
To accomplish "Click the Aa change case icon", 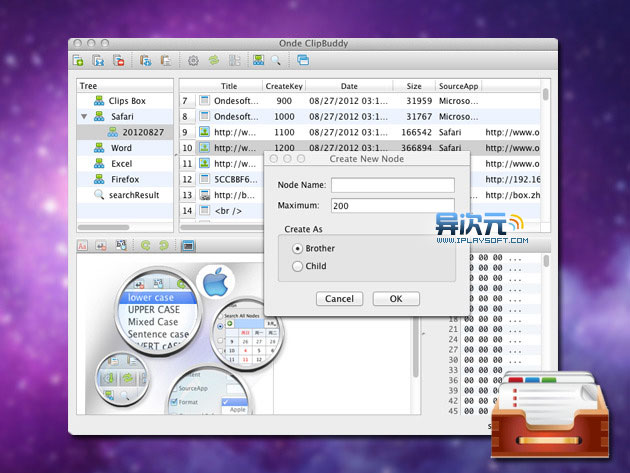I will (x=82, y=246).
